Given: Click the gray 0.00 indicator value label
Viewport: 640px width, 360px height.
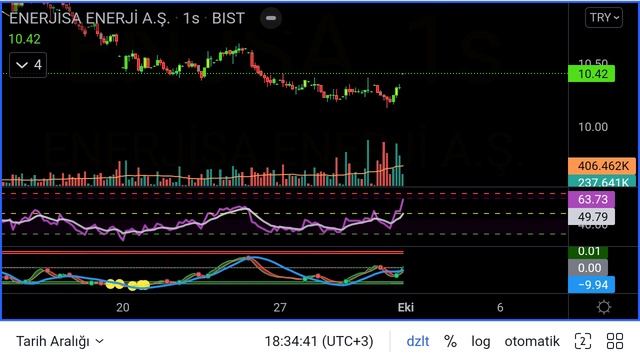Looking at the screenshot, I should pyautogui.click(x=588, y=268).
